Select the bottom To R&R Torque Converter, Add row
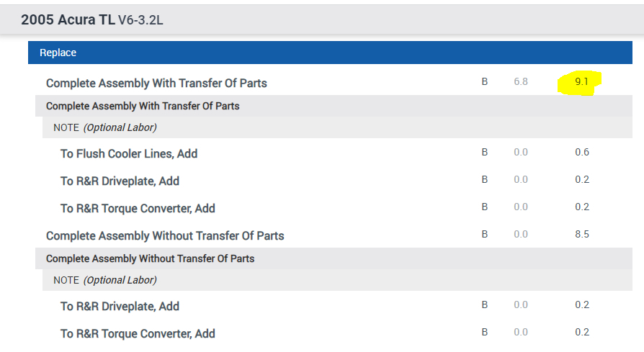Viewport: 644px width, 352px height. pos(138,333)
